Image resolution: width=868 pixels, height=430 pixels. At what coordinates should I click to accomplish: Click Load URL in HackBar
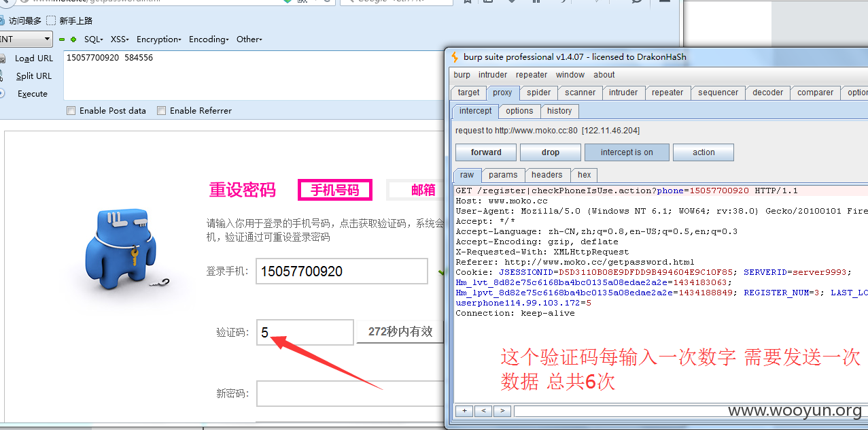[33, 59]
